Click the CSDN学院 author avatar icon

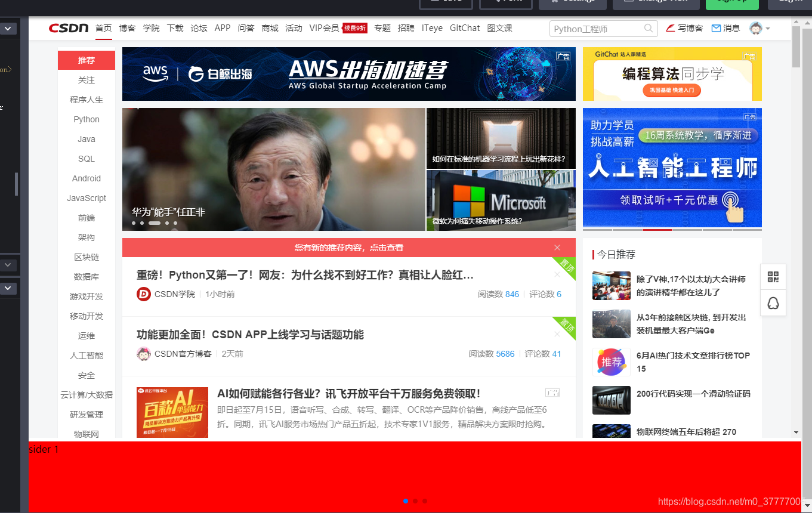coord(143,294)
